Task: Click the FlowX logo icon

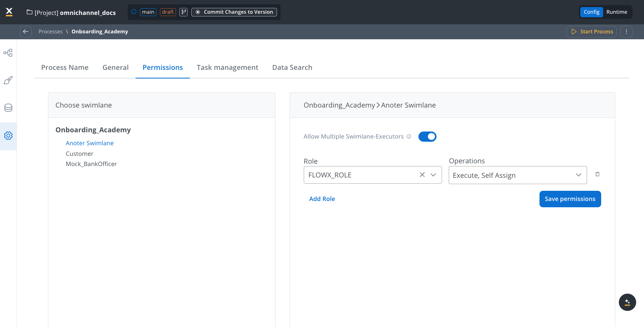Action: [9, 12]
